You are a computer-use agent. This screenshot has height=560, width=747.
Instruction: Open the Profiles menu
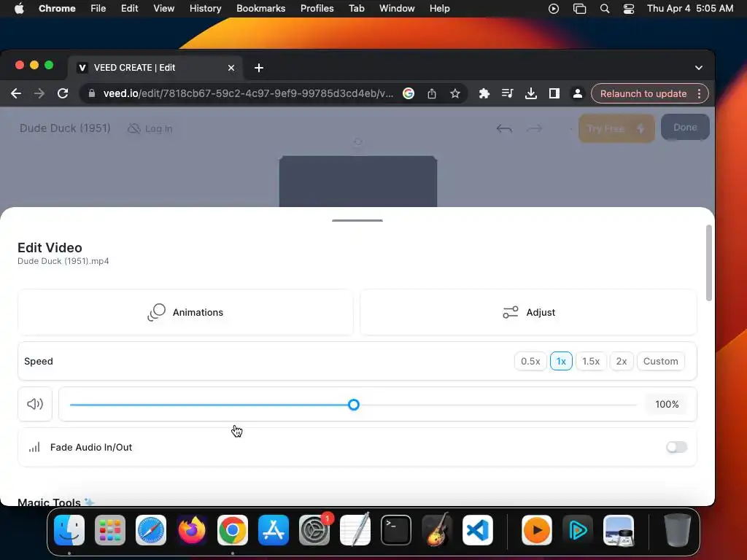pyautogui.click(x=317, y=8)
